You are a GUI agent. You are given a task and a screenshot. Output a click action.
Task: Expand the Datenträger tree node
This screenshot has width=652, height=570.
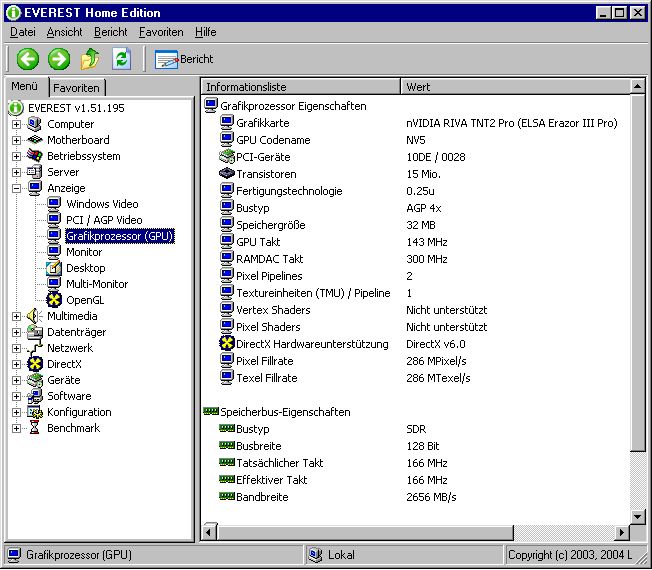tap(16, 332)
